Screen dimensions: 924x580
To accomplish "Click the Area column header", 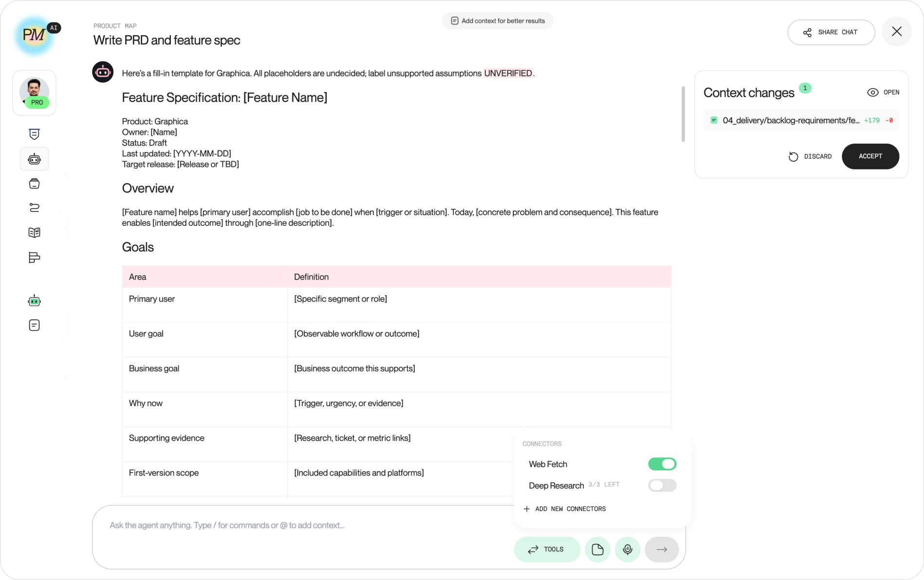I will [x=204, y=277].
